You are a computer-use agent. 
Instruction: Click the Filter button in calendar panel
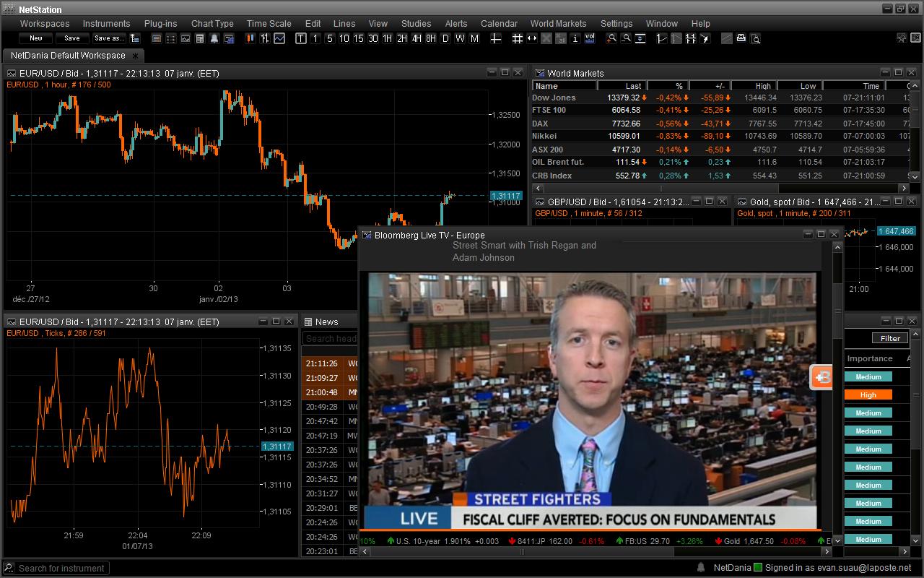(x=890, y=338)
